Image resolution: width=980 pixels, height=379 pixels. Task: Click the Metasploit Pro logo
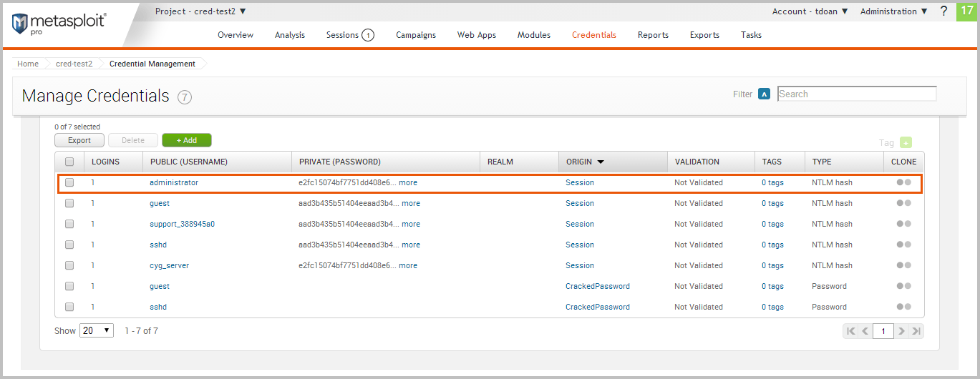click(x=59, y=24)
